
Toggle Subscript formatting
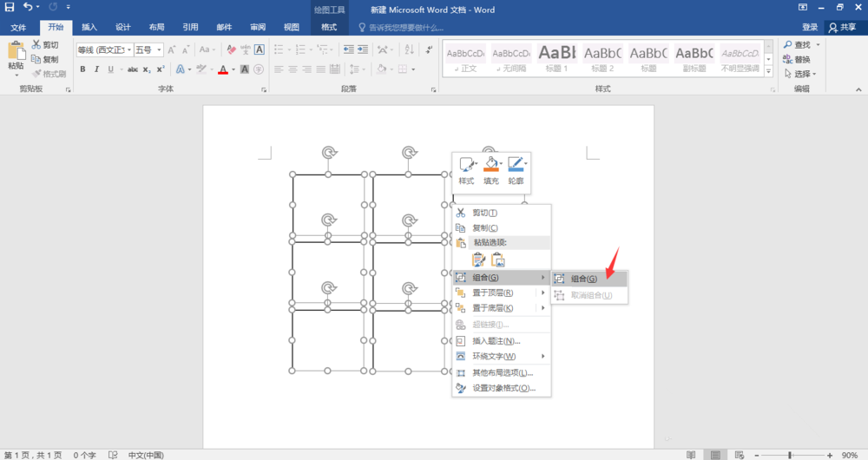pyautogui.click(x=146, y=69)
